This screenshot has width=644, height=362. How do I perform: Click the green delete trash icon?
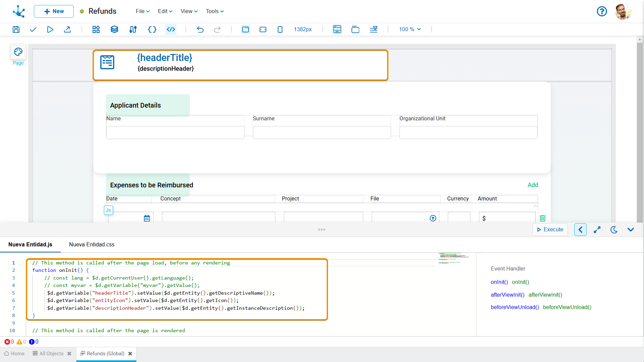pyautogui.click(x=542, y=219)
